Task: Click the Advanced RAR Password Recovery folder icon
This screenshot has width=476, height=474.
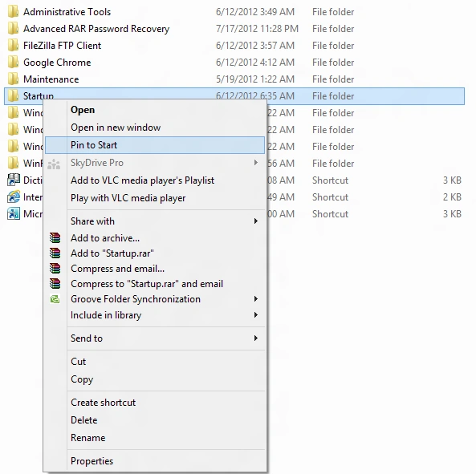Action: (13, 29)
